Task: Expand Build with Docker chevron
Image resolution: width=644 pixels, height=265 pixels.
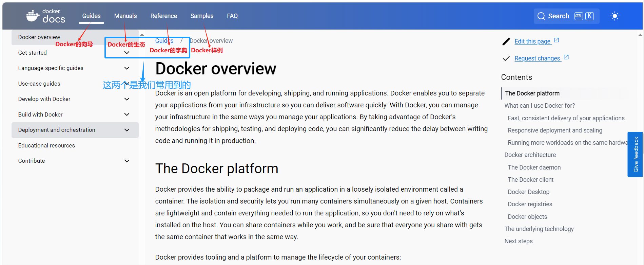Action: coord(127,114)
